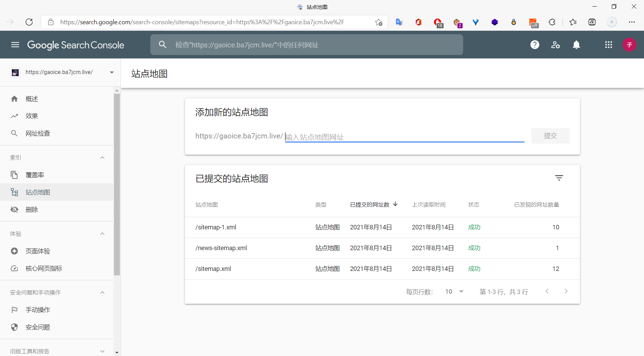Open the Help question mark icon
644x356 pixels.
click(535, 45)
